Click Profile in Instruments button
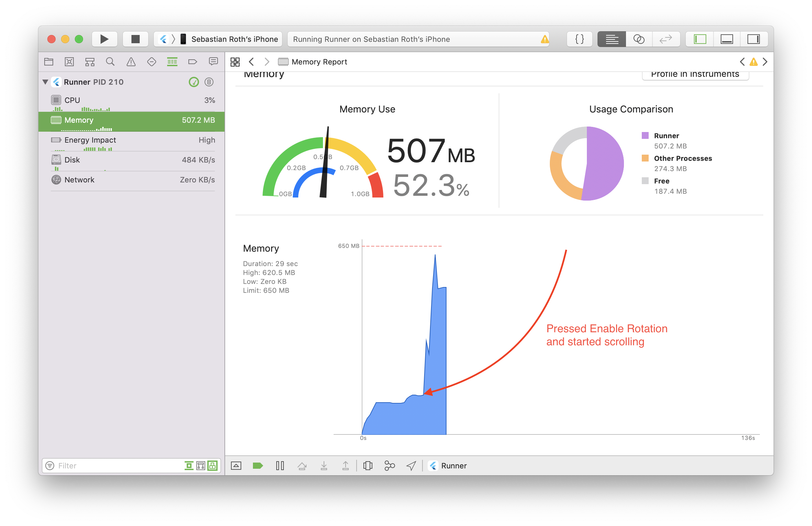Image resolution: width=812 pixels, height=526 pixels. click(695, 75)
